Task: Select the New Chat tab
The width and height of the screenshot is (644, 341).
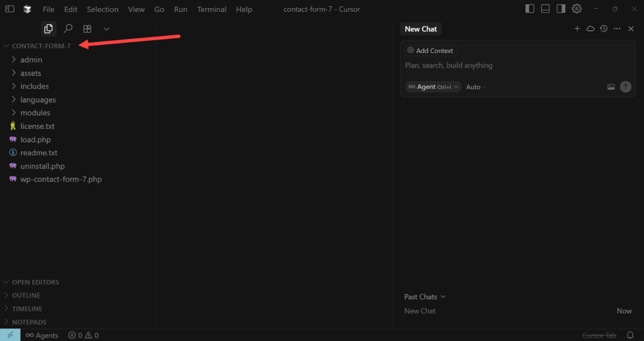Action: click(x=421, y=29)
